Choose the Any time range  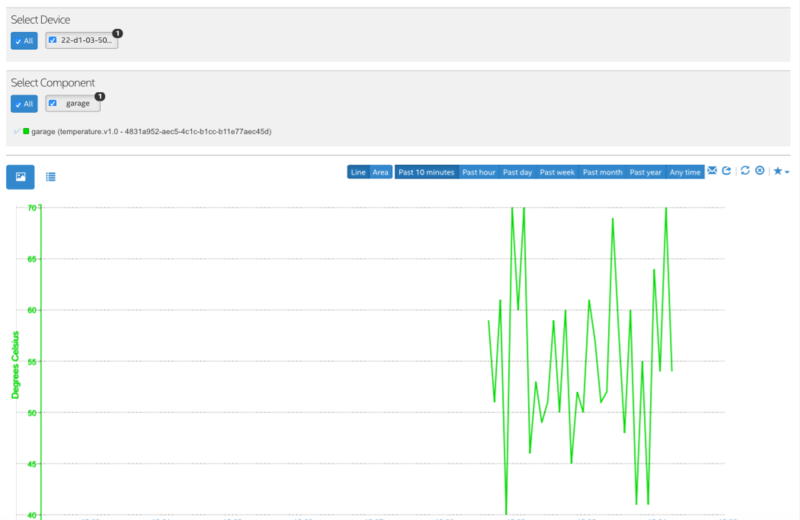(x=685, y=172)
